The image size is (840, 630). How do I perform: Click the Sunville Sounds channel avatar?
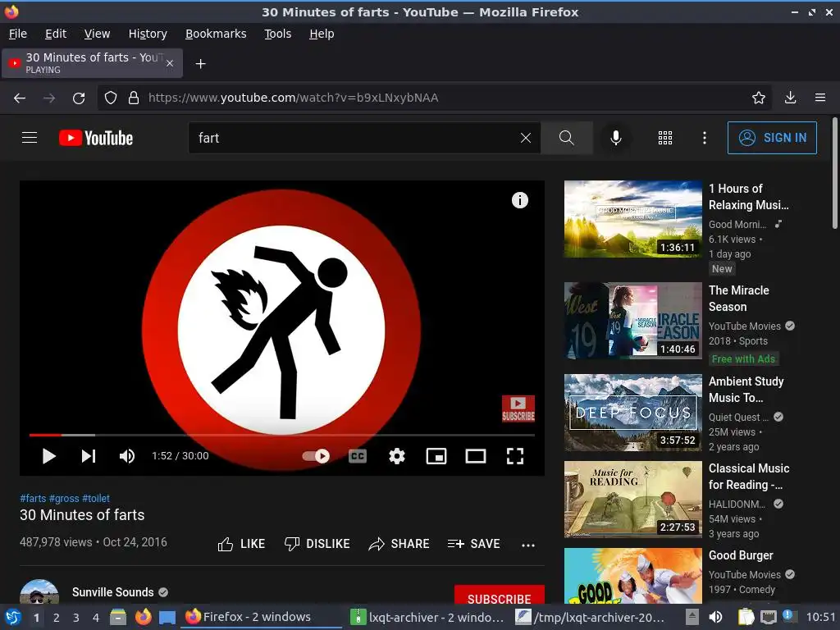point(39,592)
